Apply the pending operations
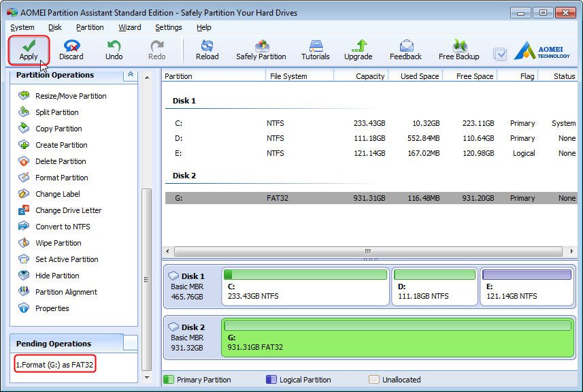 (29, 50)
